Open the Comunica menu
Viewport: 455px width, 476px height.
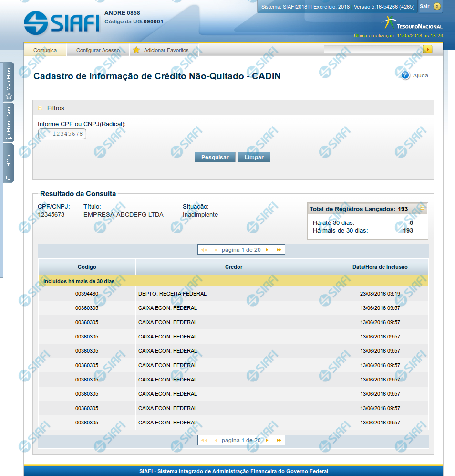(45, 50)
